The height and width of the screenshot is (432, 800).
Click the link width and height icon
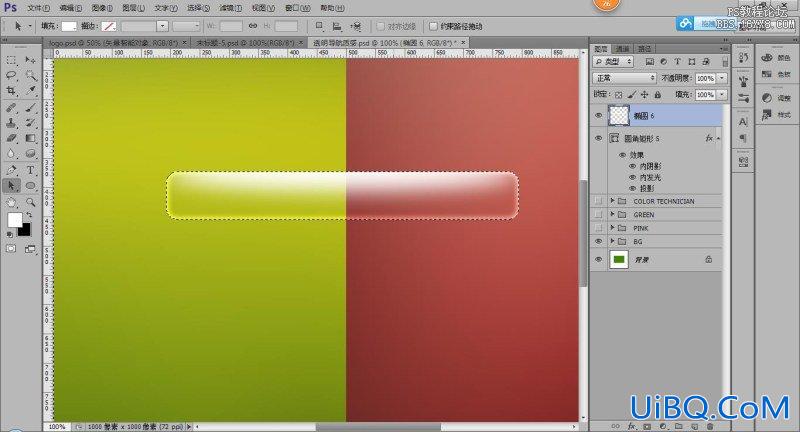pos(253,26)
